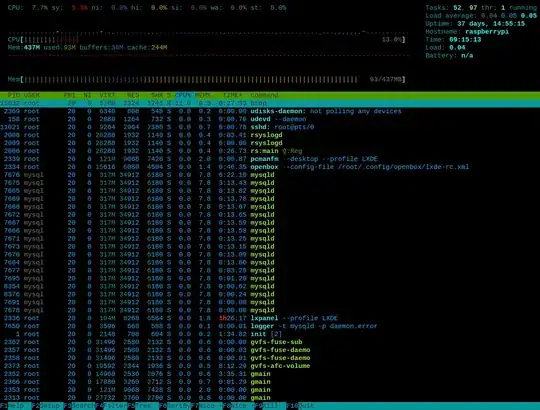Viewport: 540px width, 410px height.
Task: Select the pcmanfm --desktop process row
Action: [x=270, y=159]
